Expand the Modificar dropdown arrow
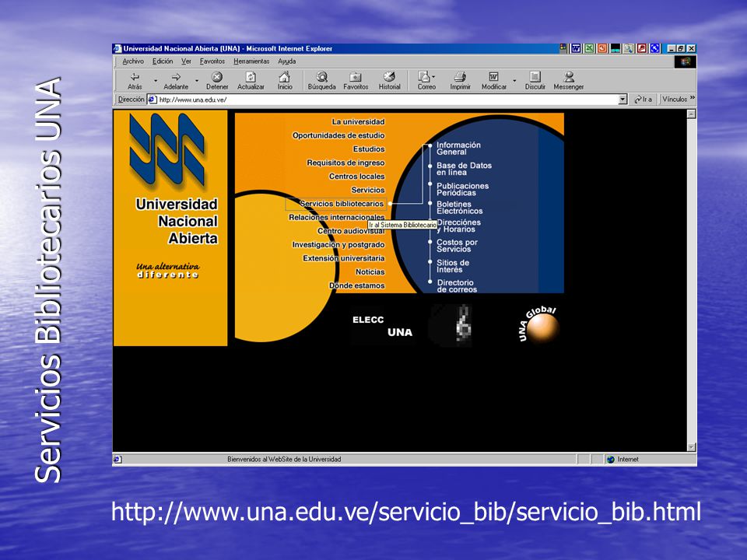This screenshot has width=747, height=560. 514,80
